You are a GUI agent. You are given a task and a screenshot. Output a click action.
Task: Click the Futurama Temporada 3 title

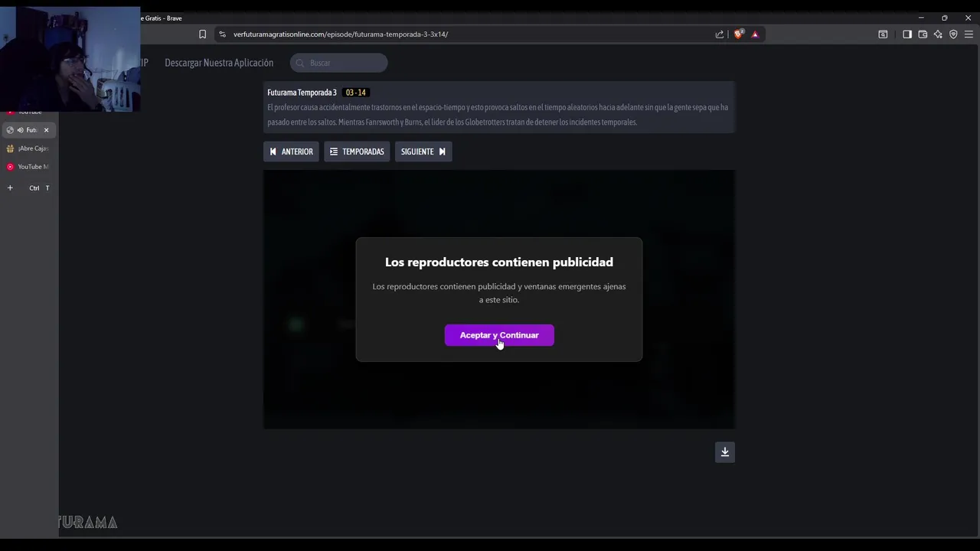(x=302, y=93)
